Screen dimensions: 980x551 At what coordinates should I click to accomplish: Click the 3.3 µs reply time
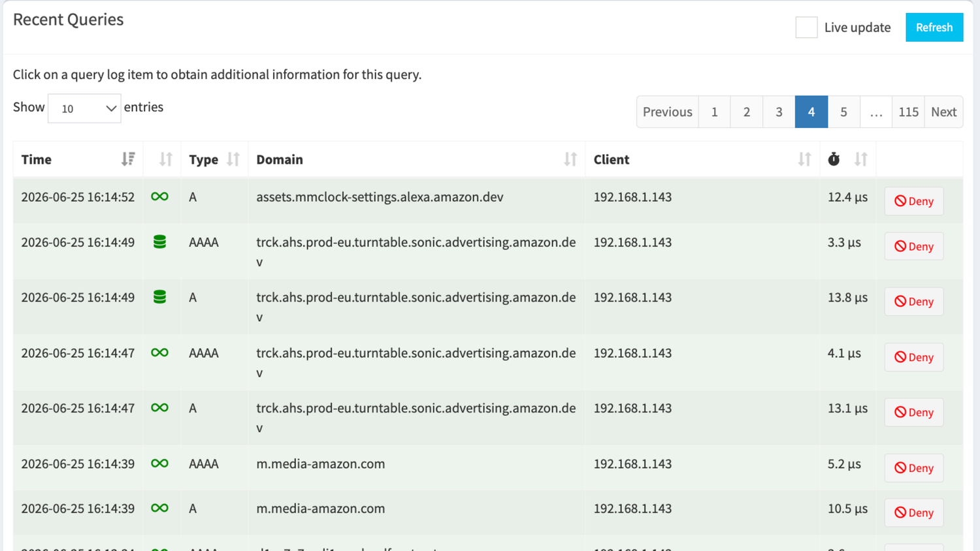point(844,242)
